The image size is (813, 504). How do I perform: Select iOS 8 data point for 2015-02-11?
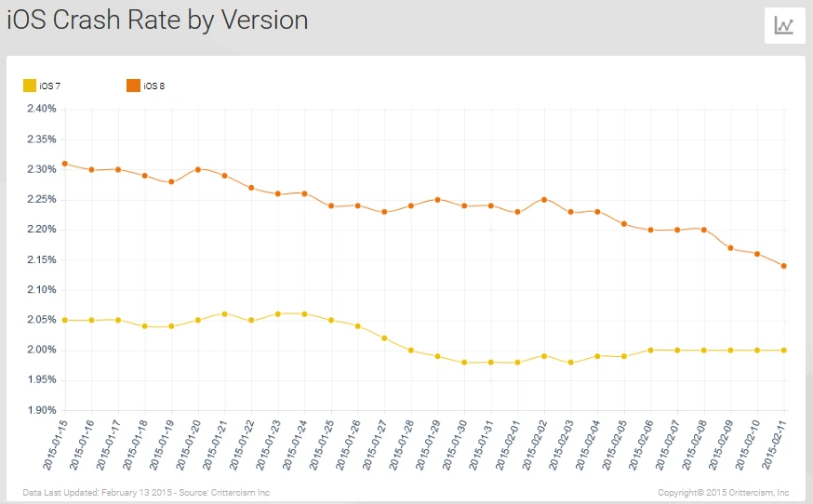pyautogui.click(x=784, y=266)
